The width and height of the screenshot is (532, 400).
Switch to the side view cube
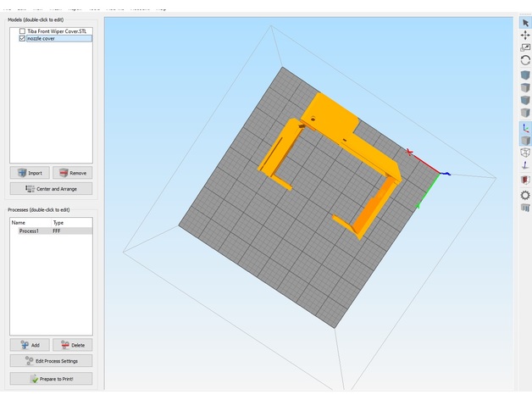(x=525, y=113)
